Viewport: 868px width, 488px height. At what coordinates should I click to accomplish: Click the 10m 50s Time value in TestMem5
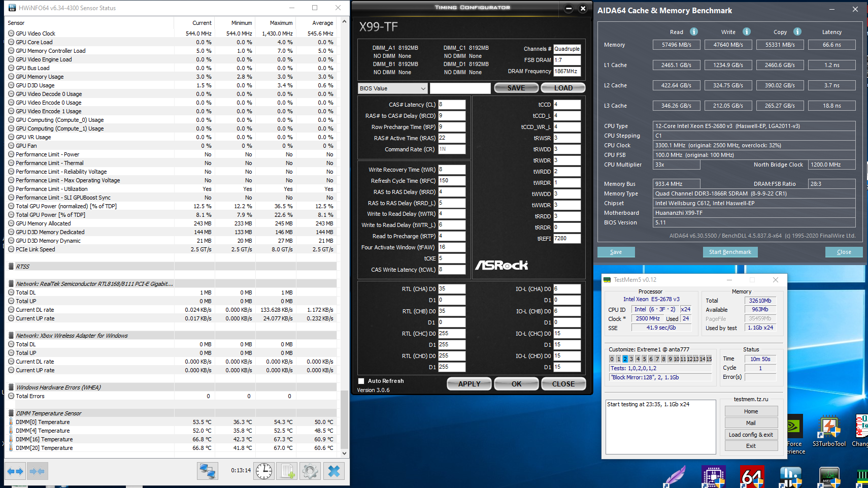click(x=760, y=359)
